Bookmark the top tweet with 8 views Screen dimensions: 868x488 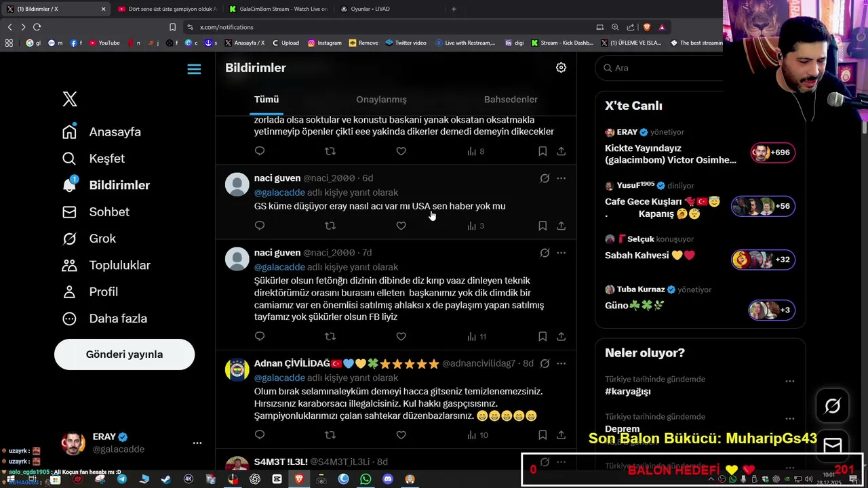pos(542,151)
